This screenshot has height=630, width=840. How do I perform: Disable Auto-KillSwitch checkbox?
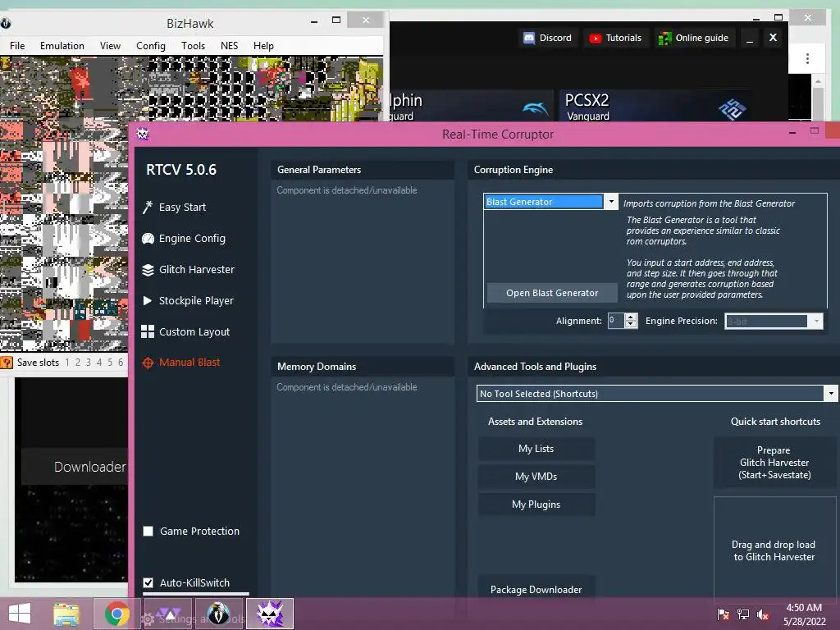[148, 583]
